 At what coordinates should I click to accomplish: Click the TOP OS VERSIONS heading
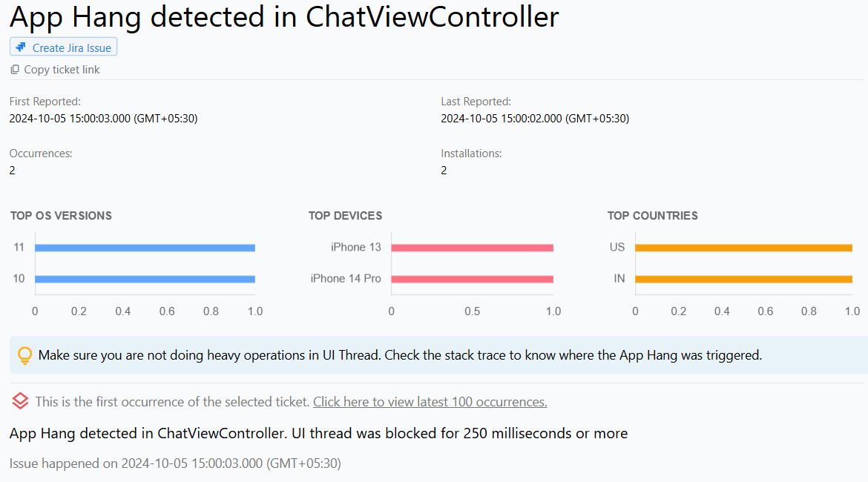click(x=61, y=216)
